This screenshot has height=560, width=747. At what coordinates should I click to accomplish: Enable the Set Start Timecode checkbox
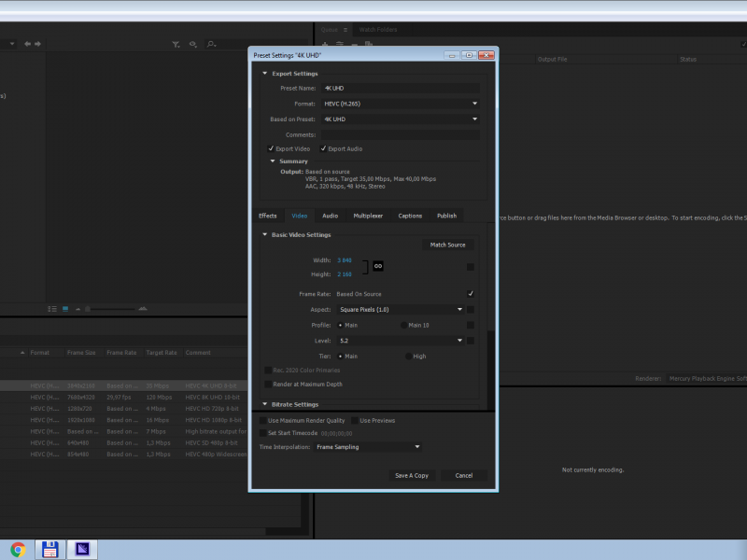pyautogui.click(x=263, y=433)
